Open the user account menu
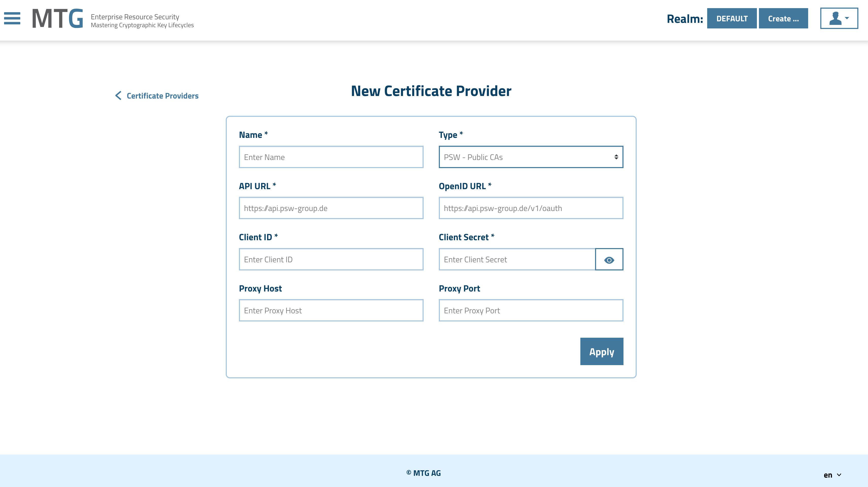 coord(839,18)
